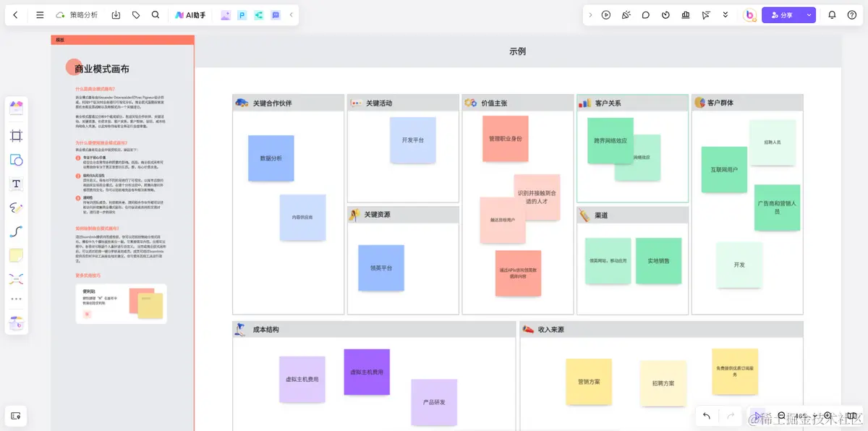Adjust the zoom level control
The height and width of the screenshot is (431, 868).
tap(801, 417)
